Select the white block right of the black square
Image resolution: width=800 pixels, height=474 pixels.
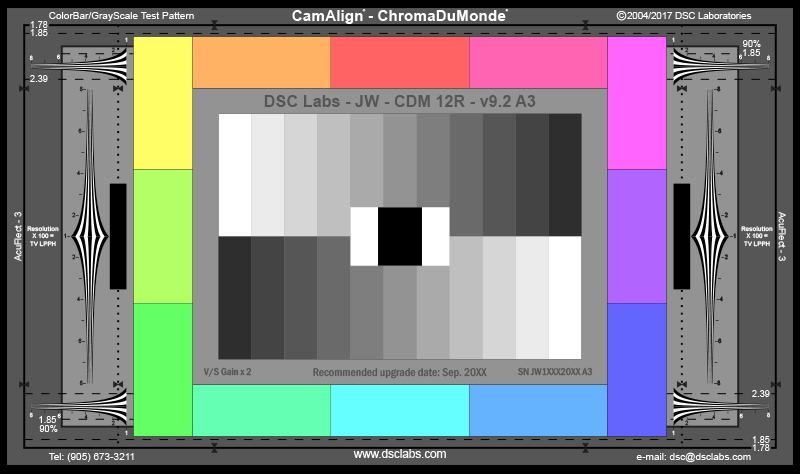pos(436,236)
